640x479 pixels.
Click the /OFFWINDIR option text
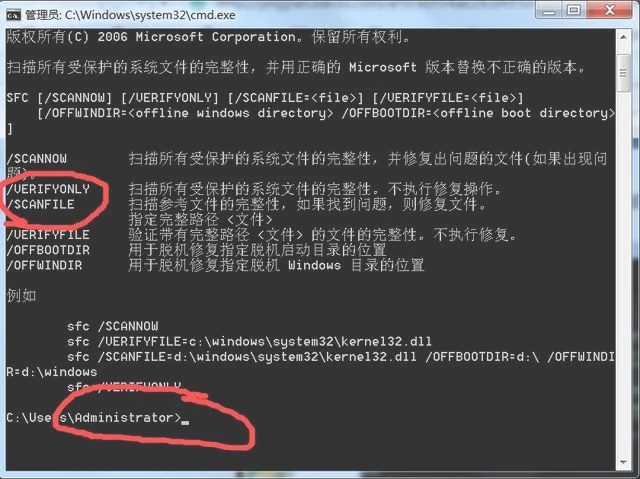44,266
